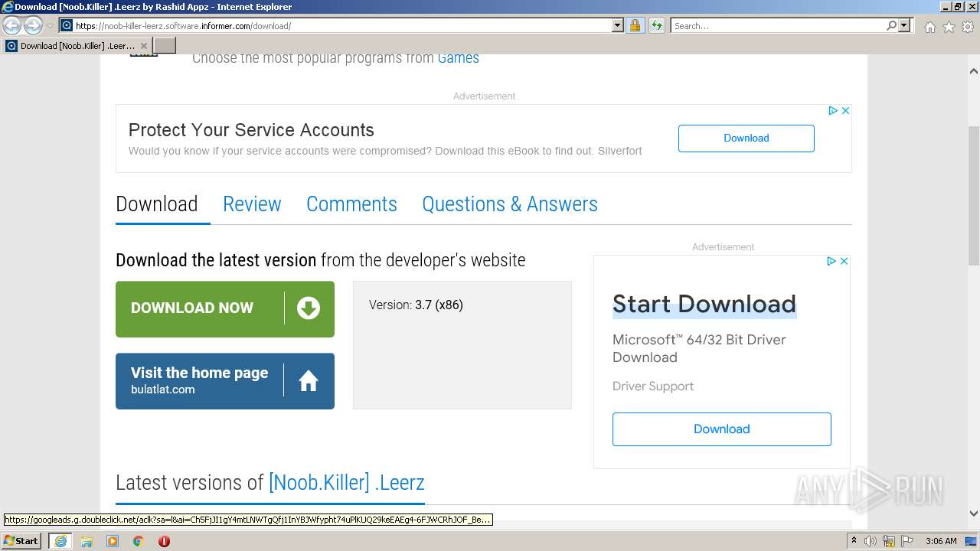The image size is (980, 551).
Task: Click the browser Search box
Action: 778,25
